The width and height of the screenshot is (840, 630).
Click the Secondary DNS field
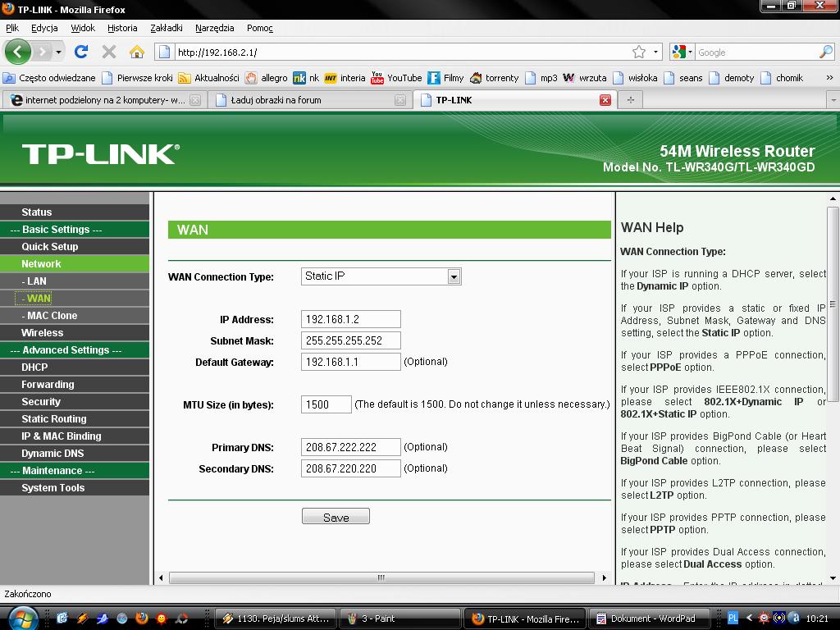[350, 468]
